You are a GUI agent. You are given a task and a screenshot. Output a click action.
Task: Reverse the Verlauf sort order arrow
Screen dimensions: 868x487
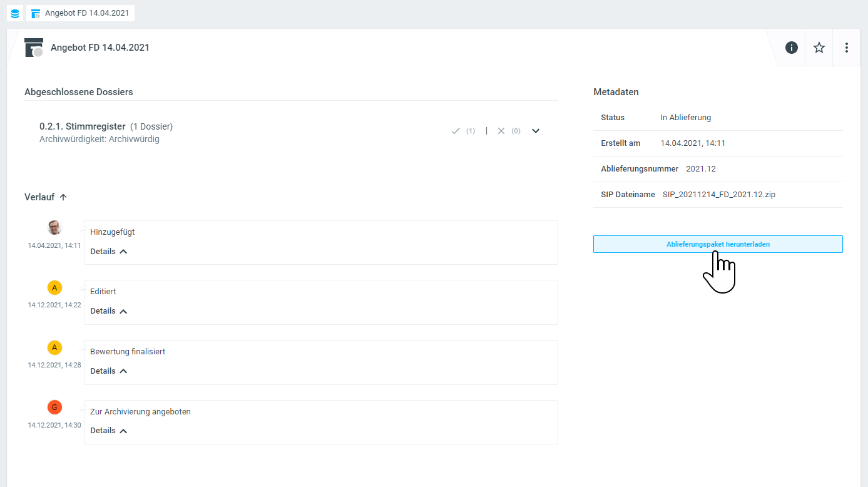(63, 197)
